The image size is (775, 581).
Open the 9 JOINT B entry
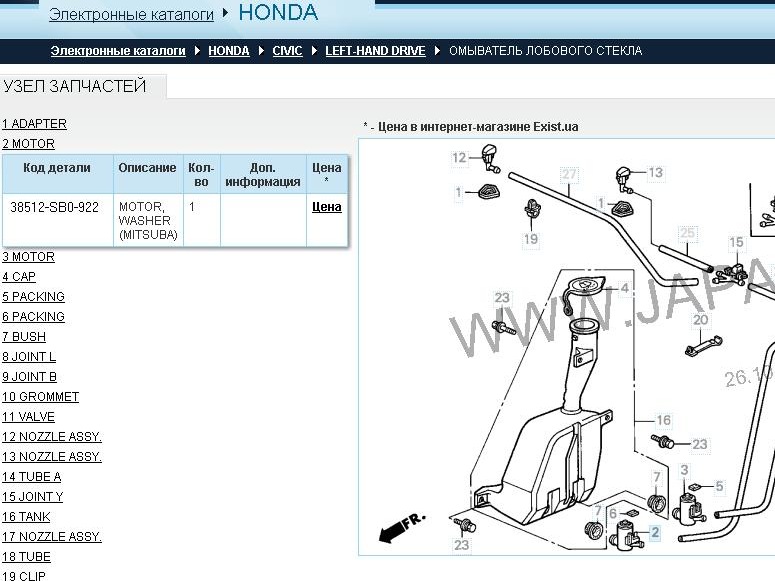click(29, 377)
